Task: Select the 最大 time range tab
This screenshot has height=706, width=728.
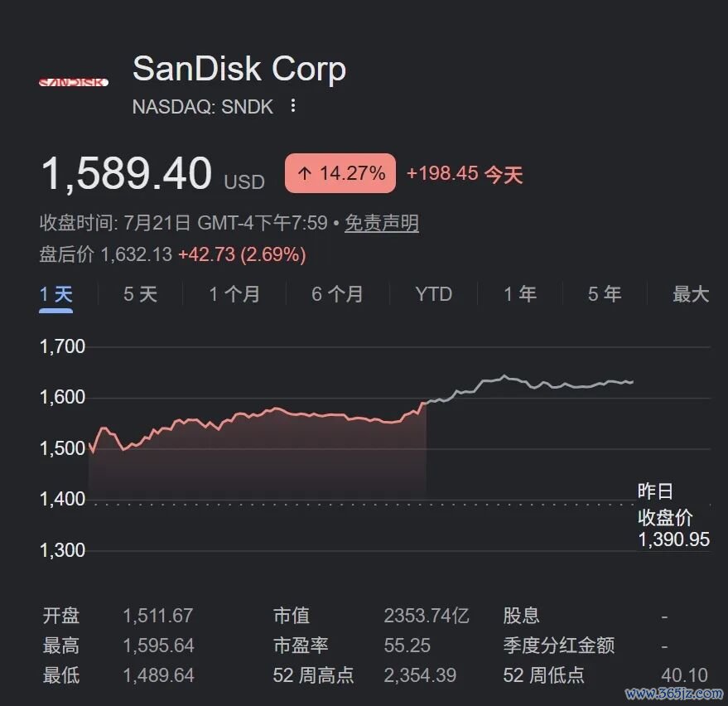Action: pyautogui.click(x=691, y=294)
